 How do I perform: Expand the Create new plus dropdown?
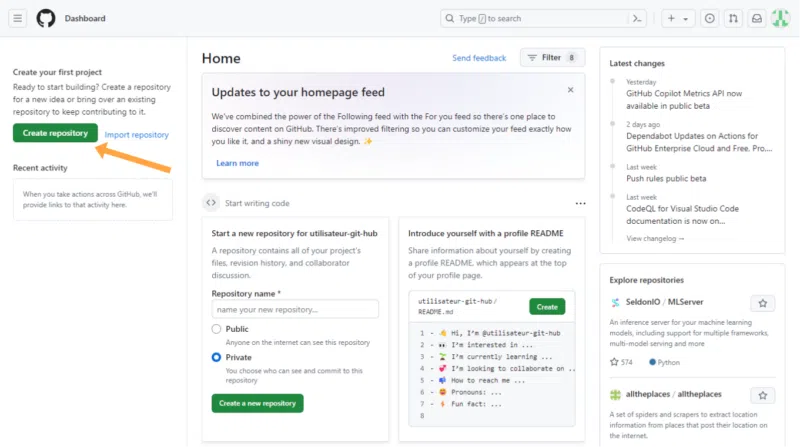click(677, 18)
